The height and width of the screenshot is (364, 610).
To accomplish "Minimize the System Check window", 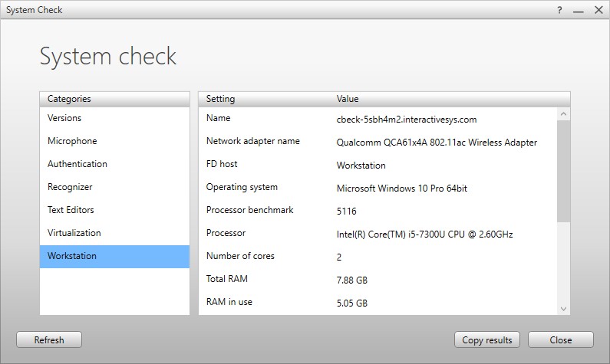I will click(x=579, y=10).
